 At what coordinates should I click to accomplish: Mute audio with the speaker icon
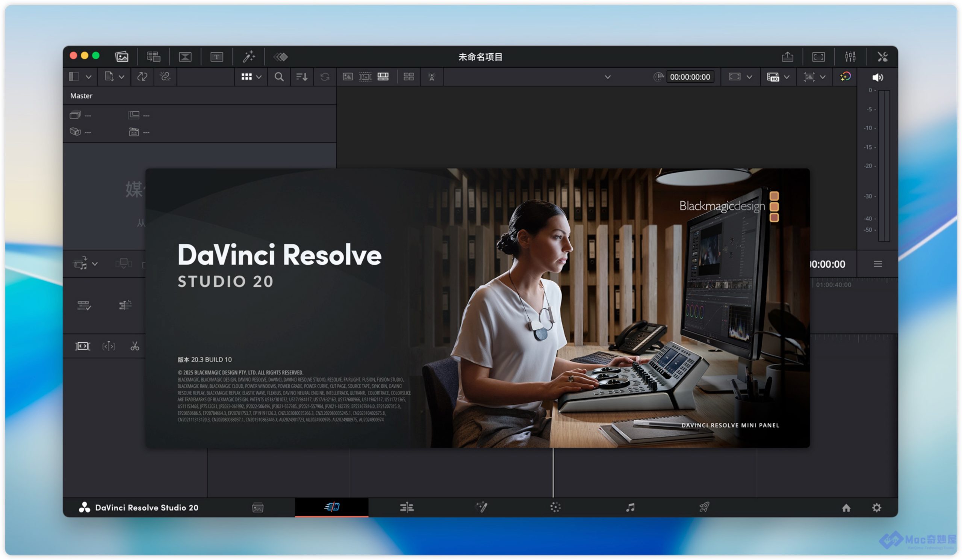click(877, 77)
